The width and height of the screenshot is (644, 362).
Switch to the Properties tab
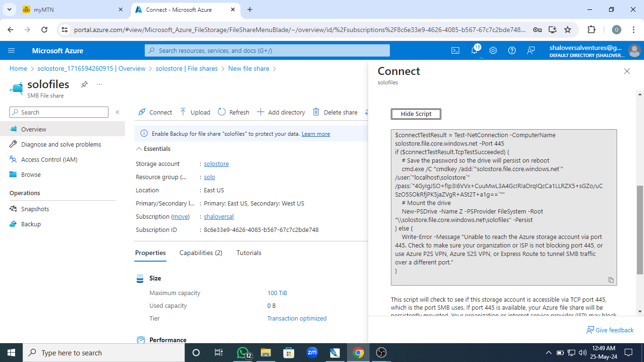pos(150,253)
